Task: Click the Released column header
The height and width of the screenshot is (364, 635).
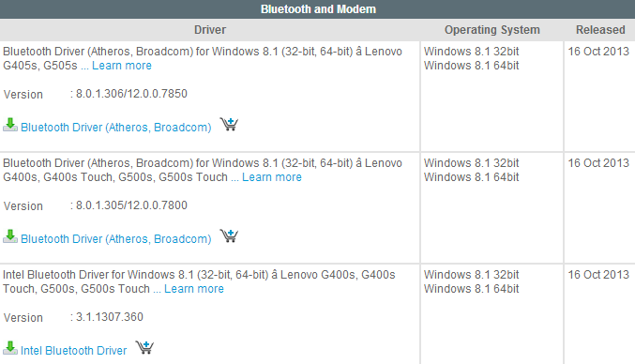Action: (x=600, y=30)
